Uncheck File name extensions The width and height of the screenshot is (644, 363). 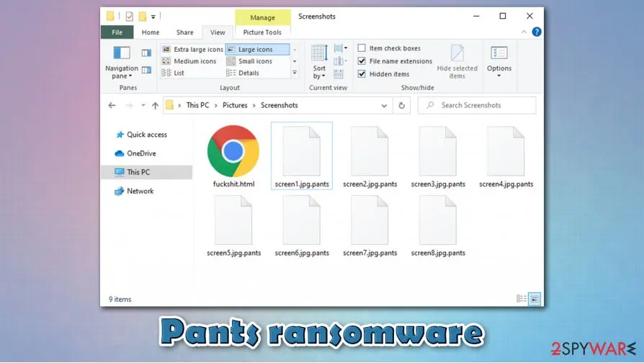point(362,61)
